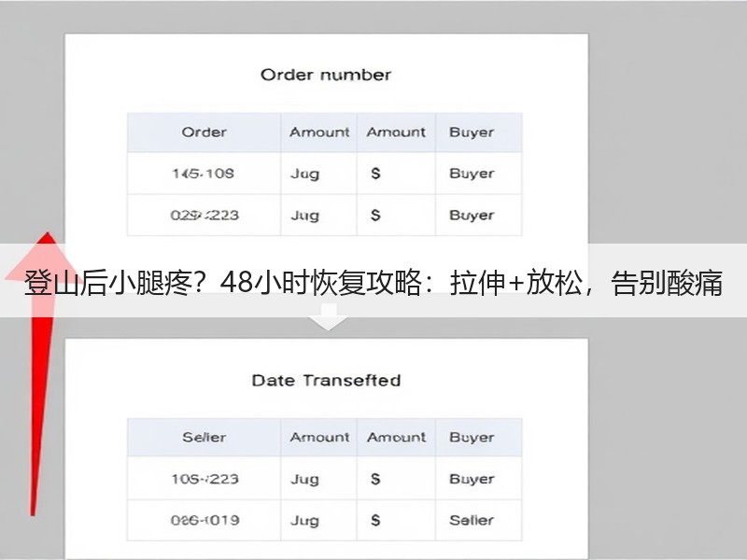Viewport: 747px width, 560px height.
Task: Click the cell "026-019"
Action: [x=204, y=520]
